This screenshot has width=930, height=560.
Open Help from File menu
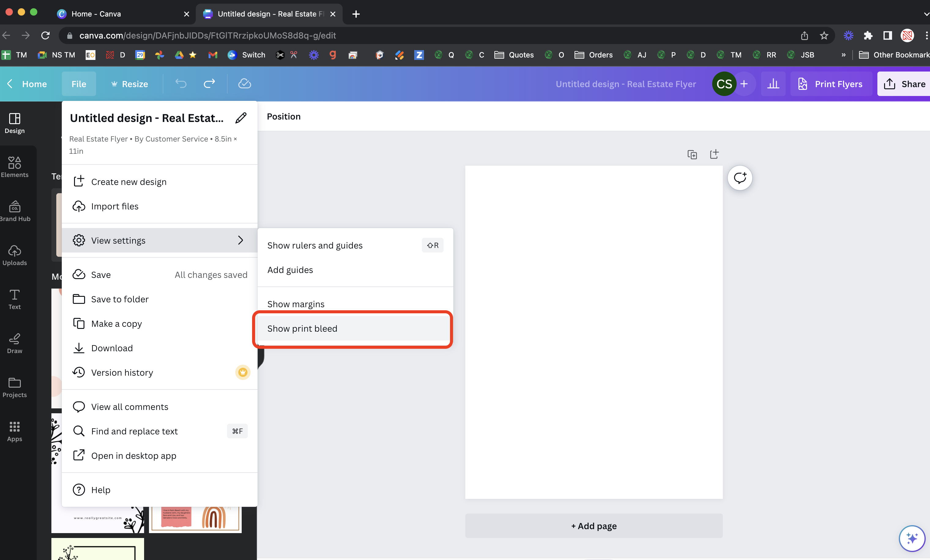point(160,490)
